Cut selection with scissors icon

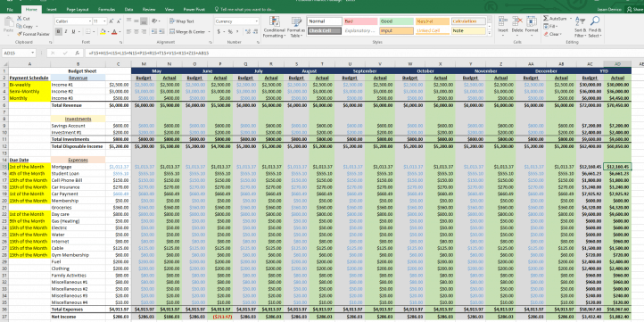(x=20, y=19)
